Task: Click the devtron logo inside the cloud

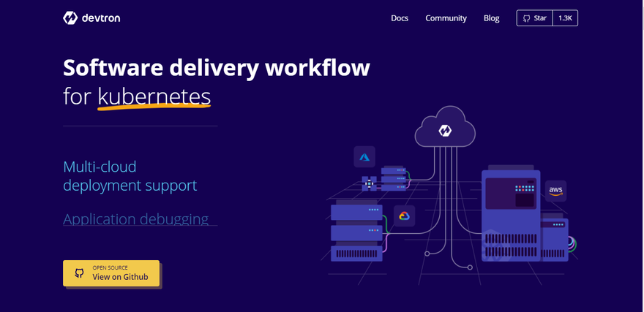Action: (445, 131)
